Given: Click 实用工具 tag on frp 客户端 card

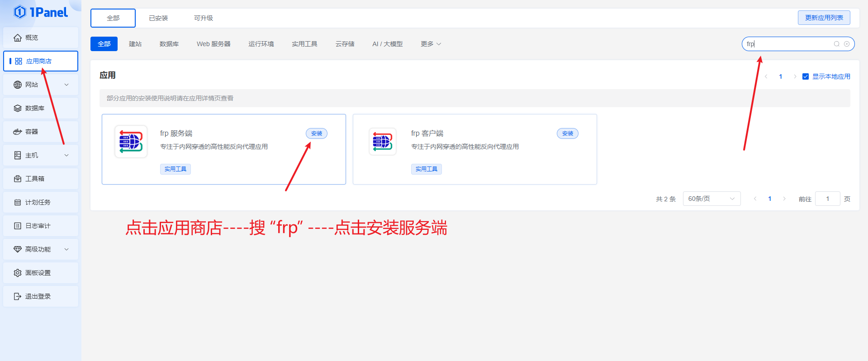Looking at the screenshot, I should [427, 169].
